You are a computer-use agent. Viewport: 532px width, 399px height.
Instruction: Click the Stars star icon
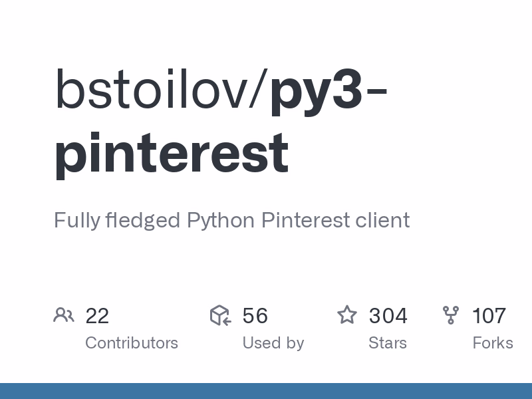click(x=347, y=315)
